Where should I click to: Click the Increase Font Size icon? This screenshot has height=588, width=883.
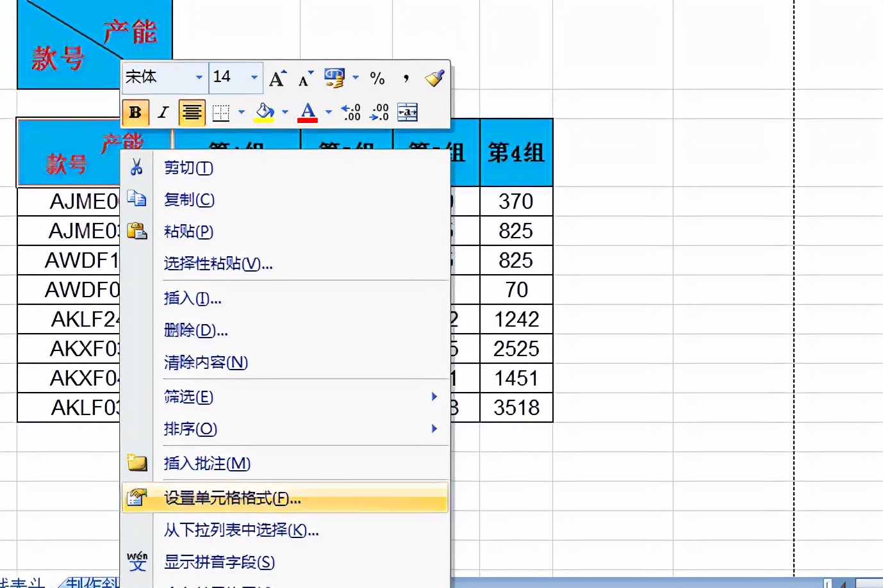tap(277, 78)
